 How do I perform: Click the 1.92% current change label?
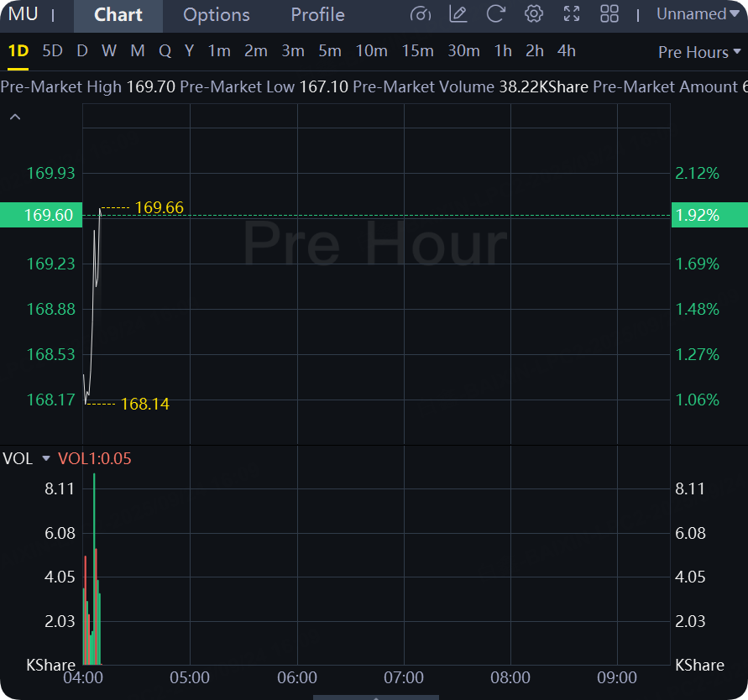709,215
